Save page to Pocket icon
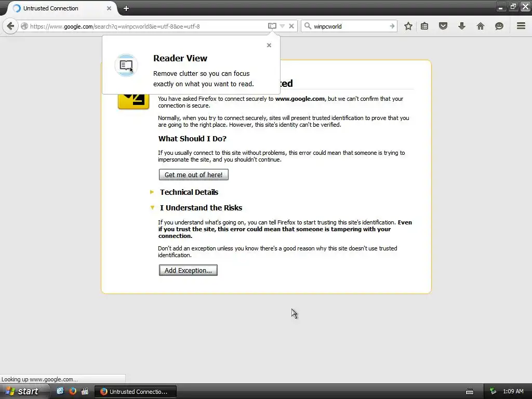The width and height of the screenshot is (532, 399). [x=443, y=26]
